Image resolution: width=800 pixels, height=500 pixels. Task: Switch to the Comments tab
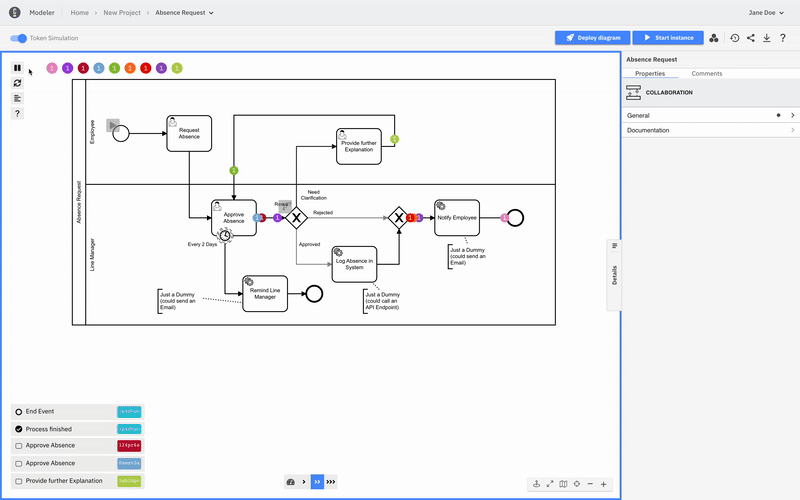(707, 74)
